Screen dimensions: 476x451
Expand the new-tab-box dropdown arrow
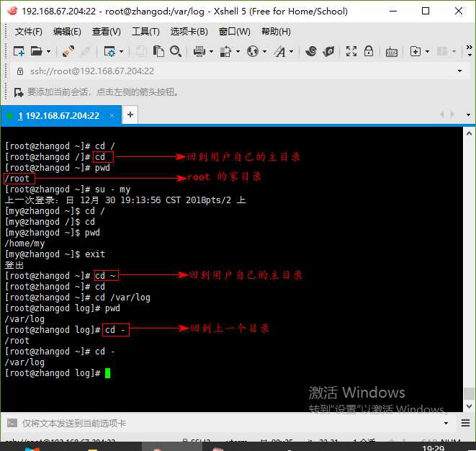tap(428, 52)
